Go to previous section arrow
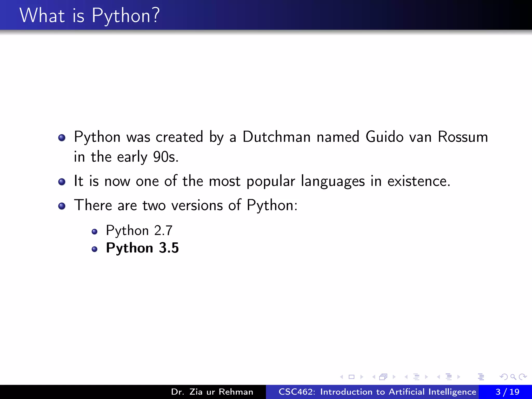 438,377
